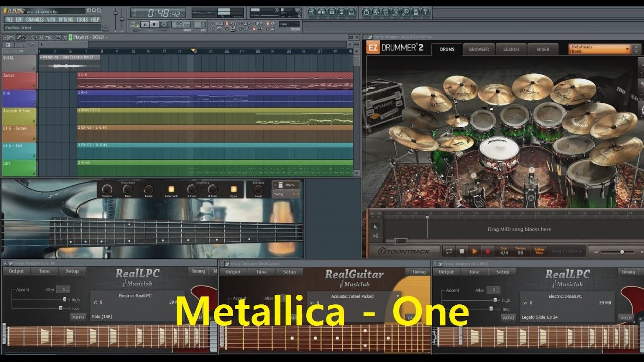The height and width of the screenshot is (362, 644).
Task: Open the Piano Roll shortcut icon
Action: point(332,12)
